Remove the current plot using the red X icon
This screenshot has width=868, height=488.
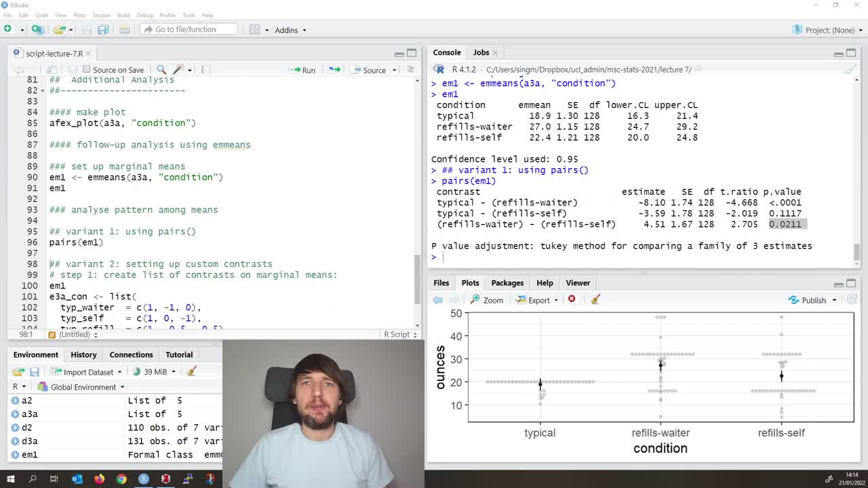click(x=572, y=300)
